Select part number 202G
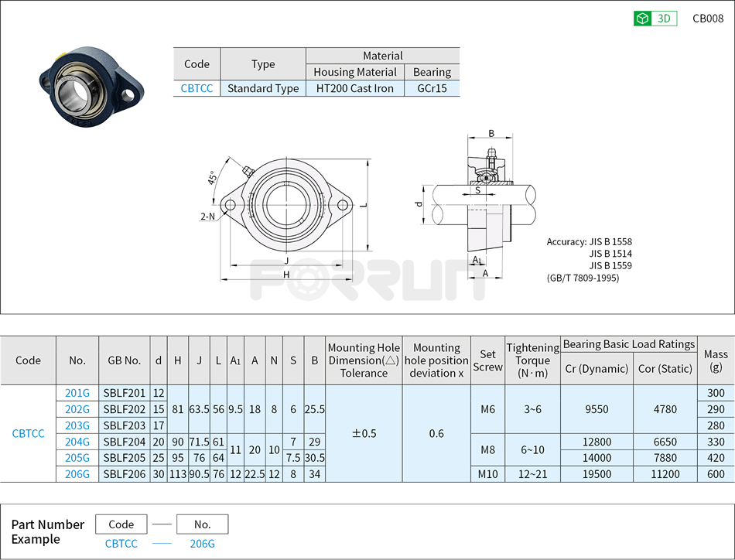Image resolution: width=735 pixels, height=560 pixels. click(x=77, y=409)
